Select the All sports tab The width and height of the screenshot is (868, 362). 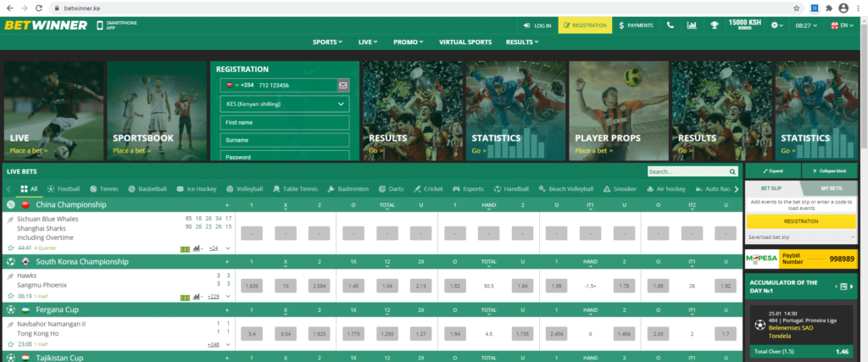point(29,189)
